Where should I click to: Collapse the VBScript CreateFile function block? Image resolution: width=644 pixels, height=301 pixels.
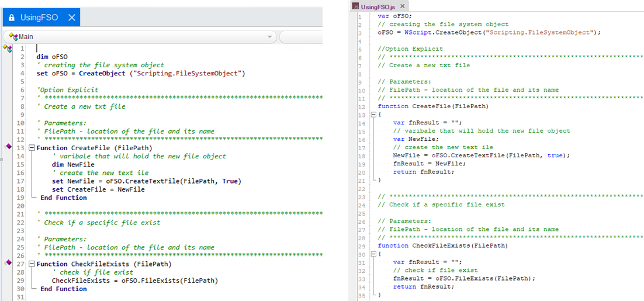coord(32,148)
